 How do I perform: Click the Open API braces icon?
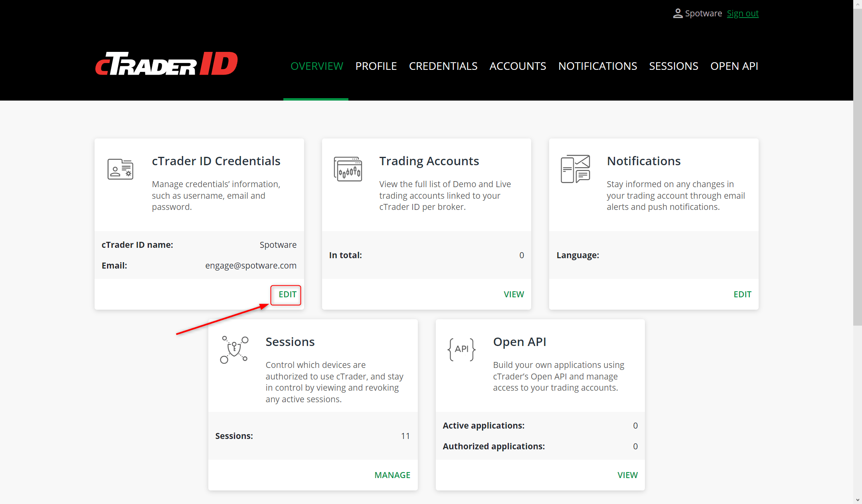tap(461, 350)
